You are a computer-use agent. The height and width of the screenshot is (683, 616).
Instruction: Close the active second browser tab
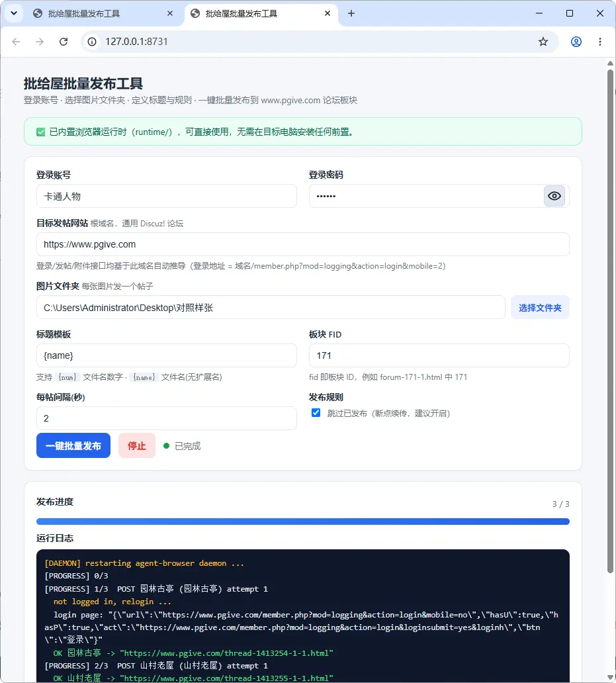click(x=328, y=13)
